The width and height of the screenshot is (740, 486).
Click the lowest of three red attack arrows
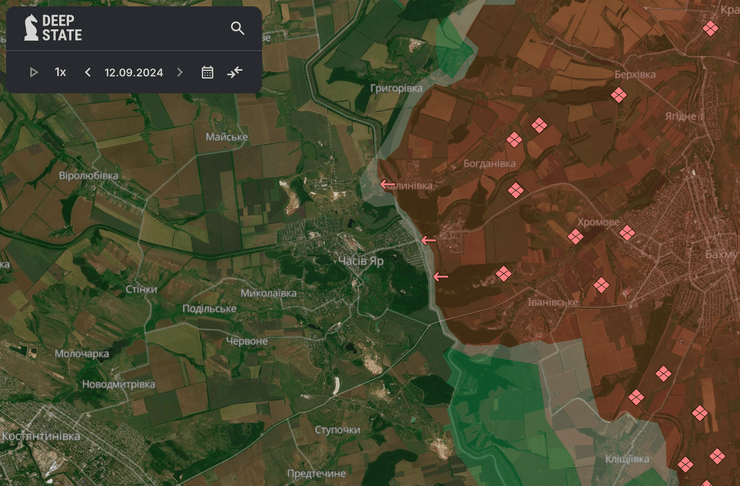440,276
